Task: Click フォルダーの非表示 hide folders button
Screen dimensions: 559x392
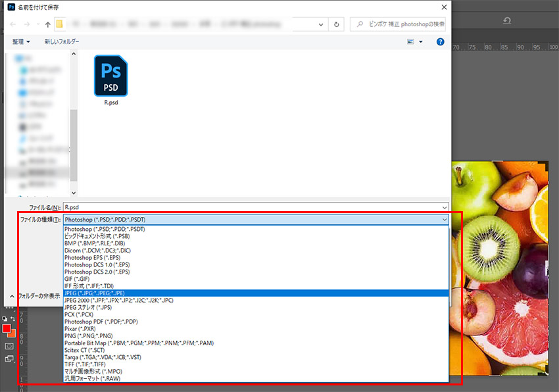Action: pos(37,296)
